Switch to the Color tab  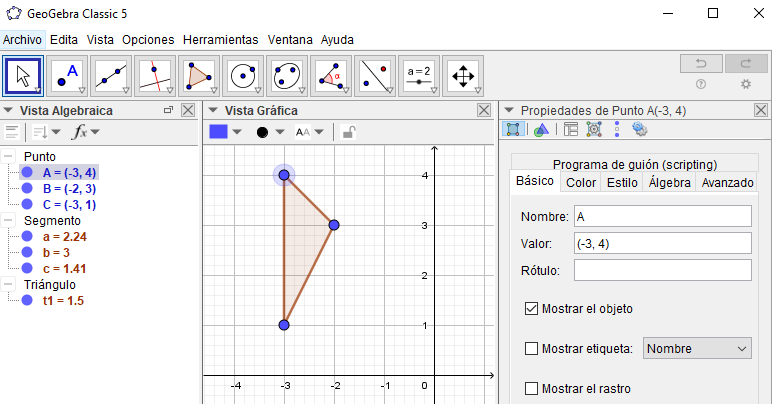tap(580, 183)
